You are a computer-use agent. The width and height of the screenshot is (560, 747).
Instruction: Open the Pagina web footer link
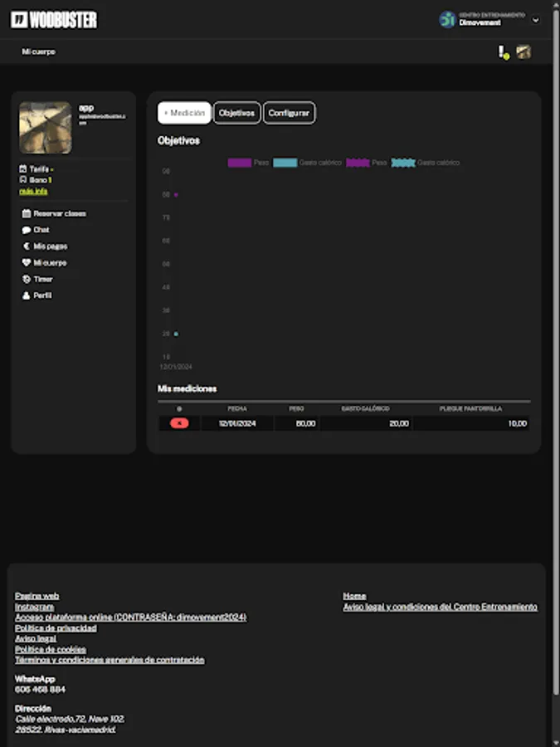[37, 596]
